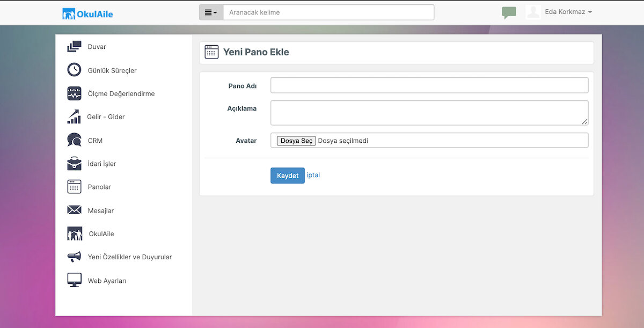Image resolution: width=644 pixels, height=328 pixels.
Task: Click the 'Dosya seçilmedi' file status text
Action: tap(343, 141)
